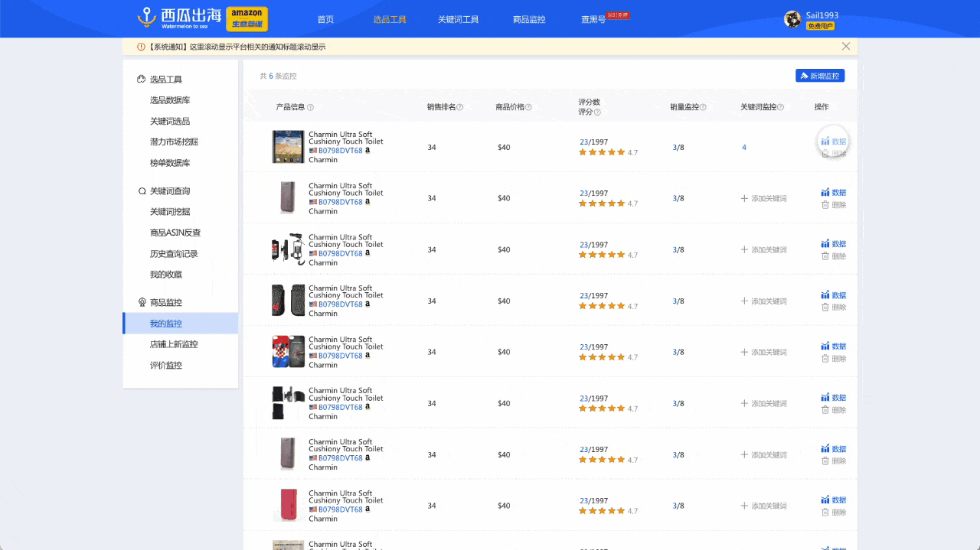Open 商品监控 in top navigation
Viewport: 980px width, 550px height.
[529, 20]
